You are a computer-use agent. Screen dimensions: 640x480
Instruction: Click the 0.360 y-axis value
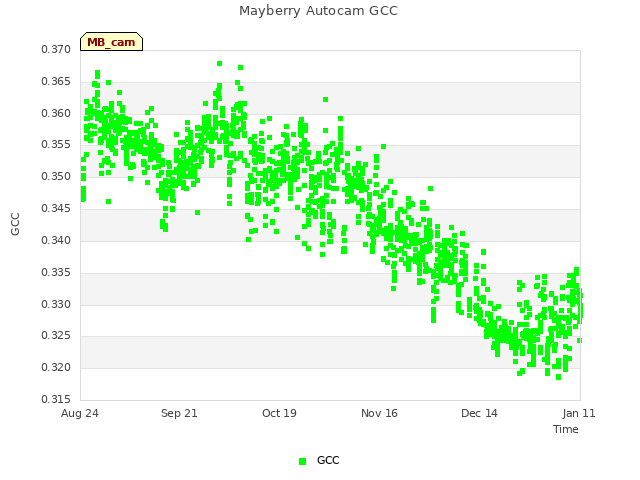pos(56,113)
